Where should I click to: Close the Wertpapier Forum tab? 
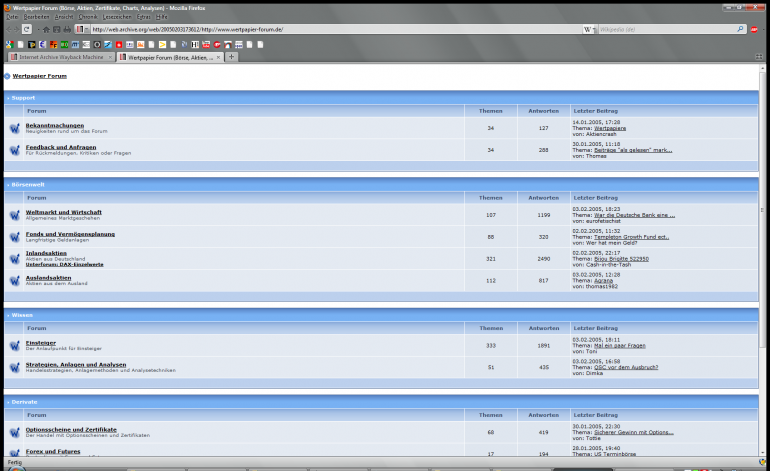219,57
